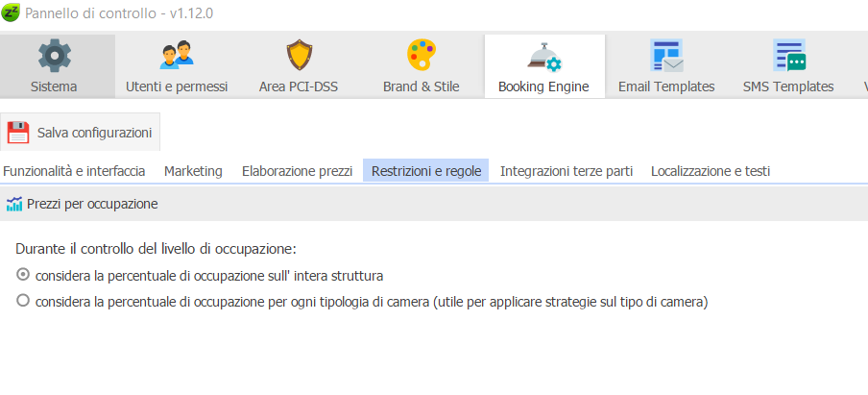Select the Utenti e permessi people icon
This screenshot has height=395, width=868.
click(x=177, y=56)
